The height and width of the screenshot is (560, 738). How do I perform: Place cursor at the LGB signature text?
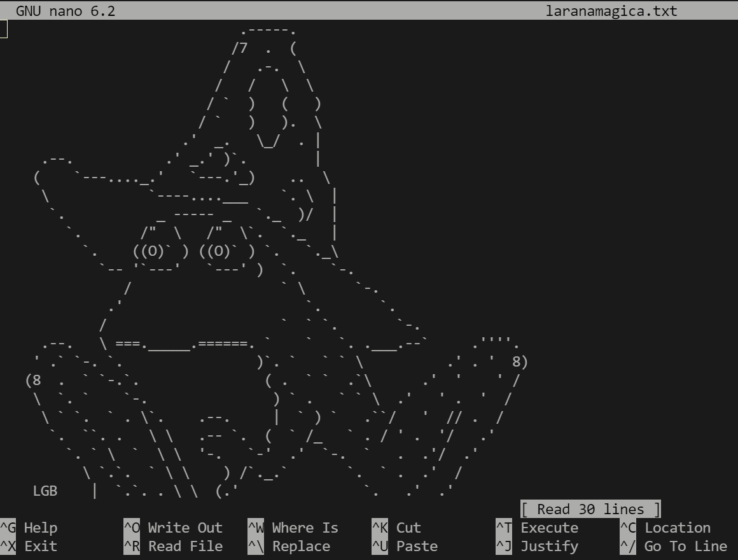pos(45,491)
